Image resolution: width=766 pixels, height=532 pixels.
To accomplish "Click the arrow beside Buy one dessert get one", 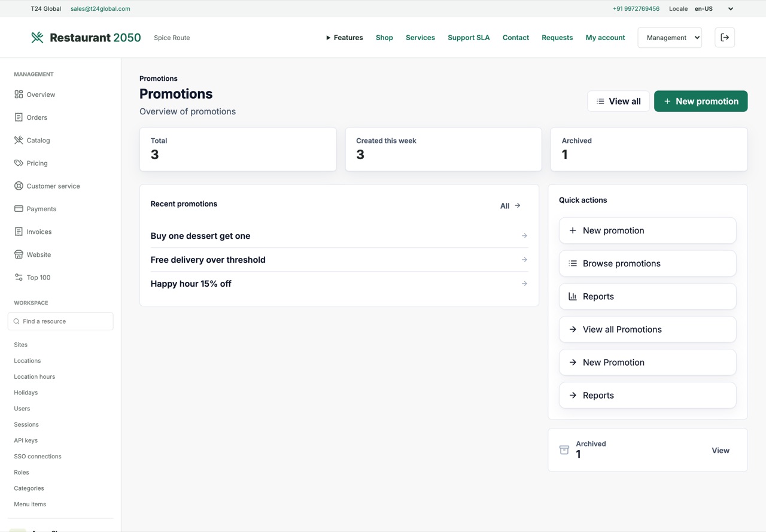I will tap(524, 236).
